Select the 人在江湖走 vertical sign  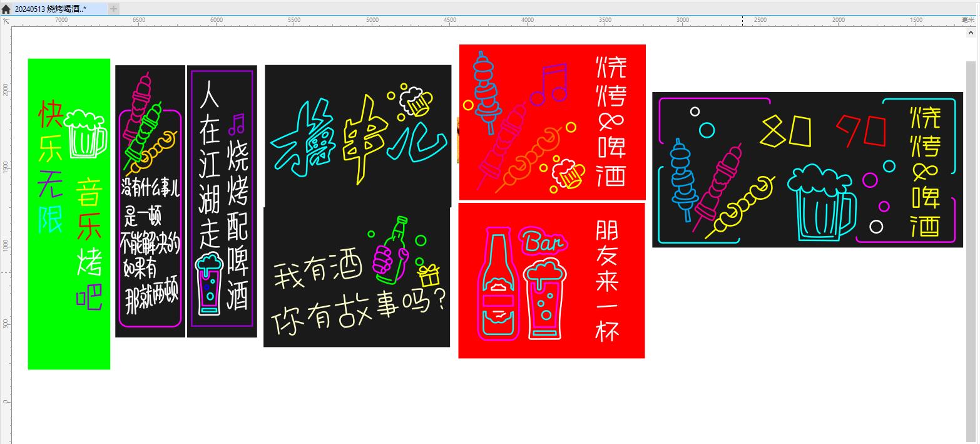click(x=222, y=201)
